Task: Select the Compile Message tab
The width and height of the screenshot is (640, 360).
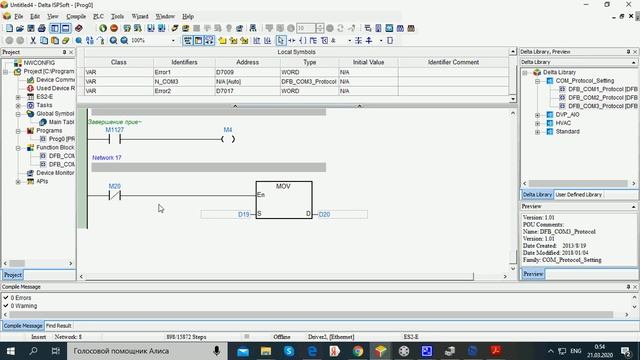Action: tap(23, 326)
